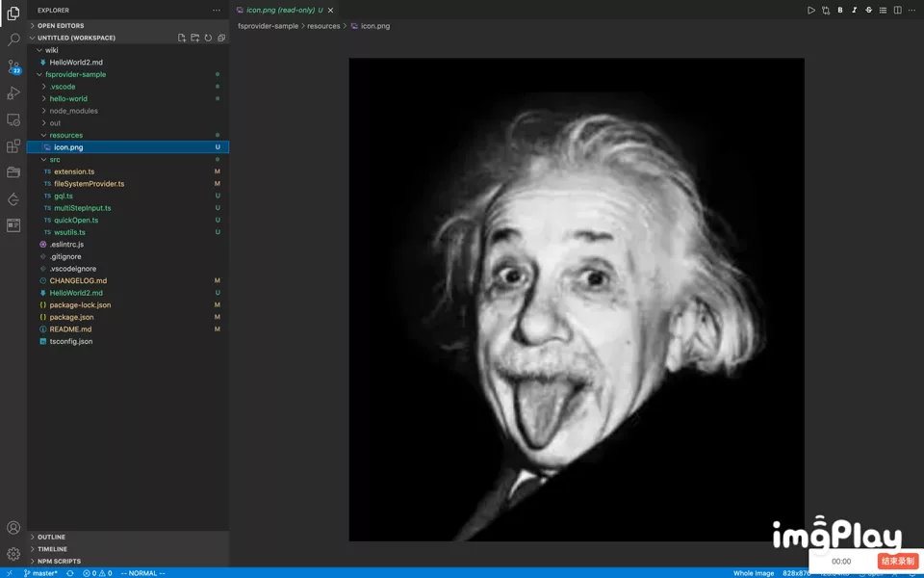Select the icon.png (read-only) tab
Viewport: 924px width, 578px height.
tap(284, 10)
